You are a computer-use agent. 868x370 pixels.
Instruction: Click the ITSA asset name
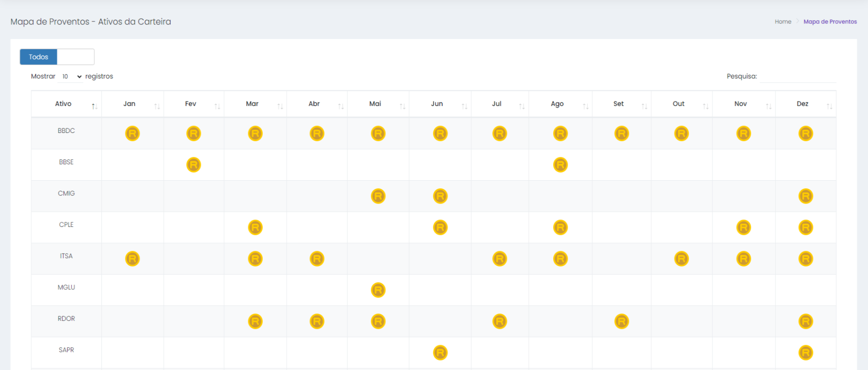tap(66, 256)
